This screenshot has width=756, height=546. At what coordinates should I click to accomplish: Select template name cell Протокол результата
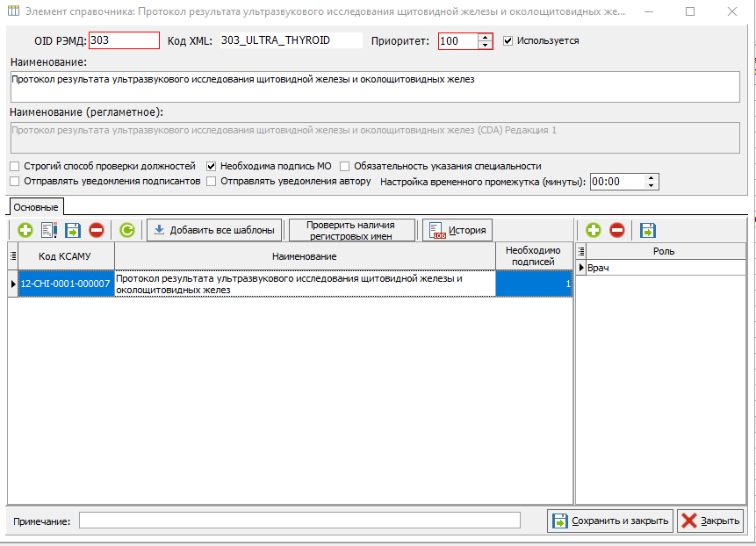tap(305, 284)
